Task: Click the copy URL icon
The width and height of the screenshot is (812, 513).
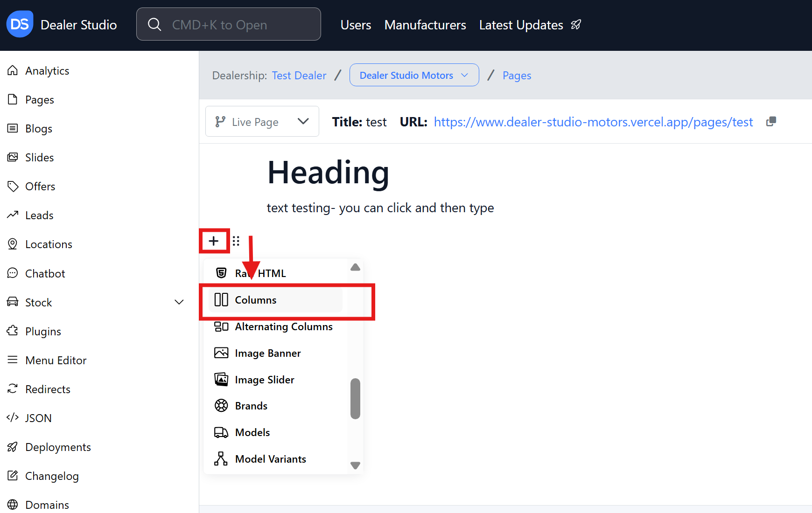Action: (x=771, y=122)
